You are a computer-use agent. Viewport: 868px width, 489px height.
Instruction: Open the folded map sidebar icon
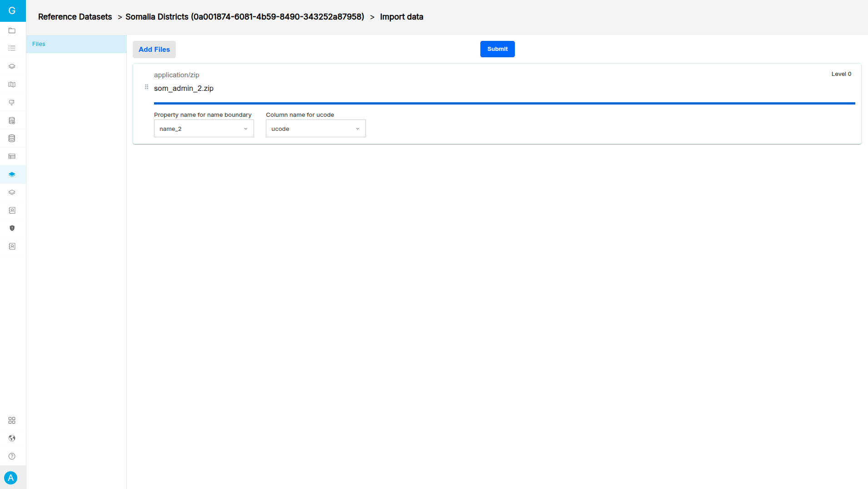tap(12, 85)
